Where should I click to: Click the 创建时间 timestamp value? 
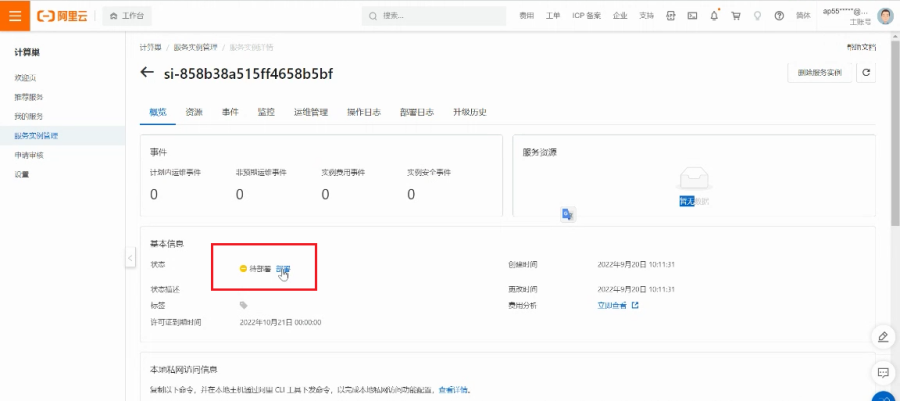coord(636,264)
